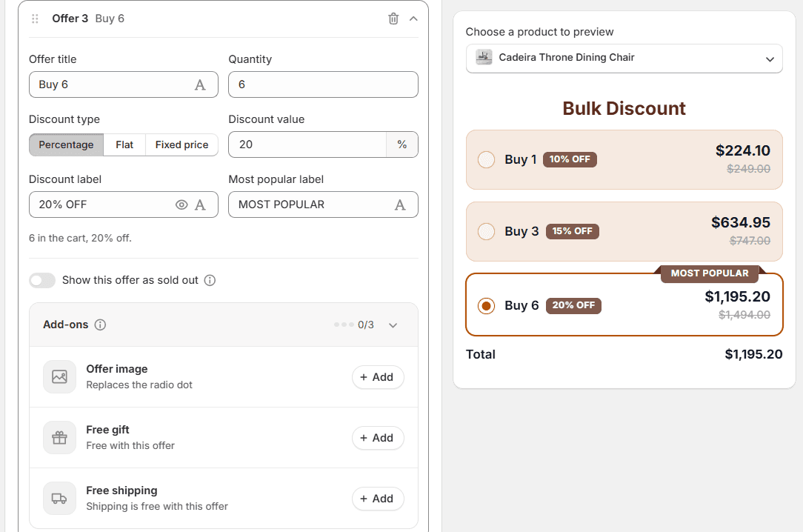
Task: Open text style icon in Most popular label
Action: (x=400, y=205)
